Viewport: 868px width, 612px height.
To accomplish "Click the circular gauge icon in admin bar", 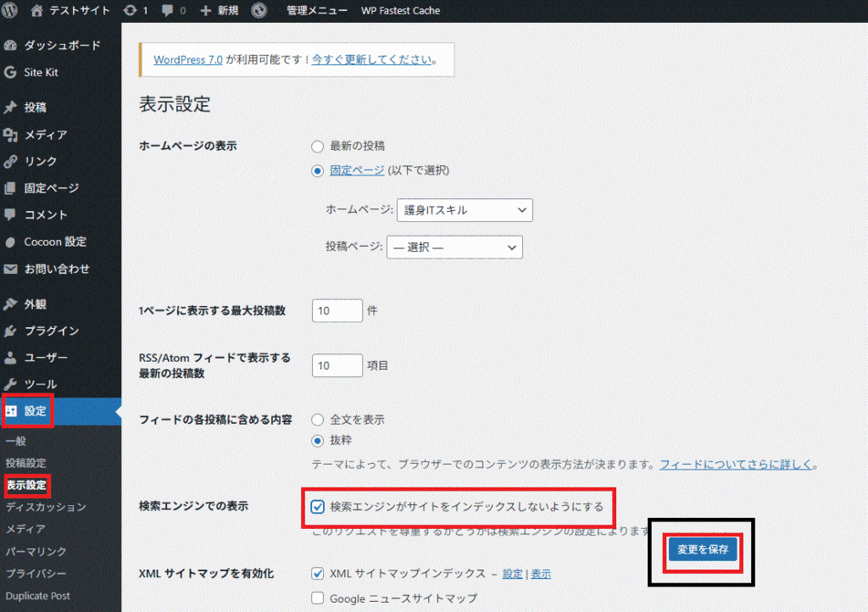I will click(x=259, y=10).
